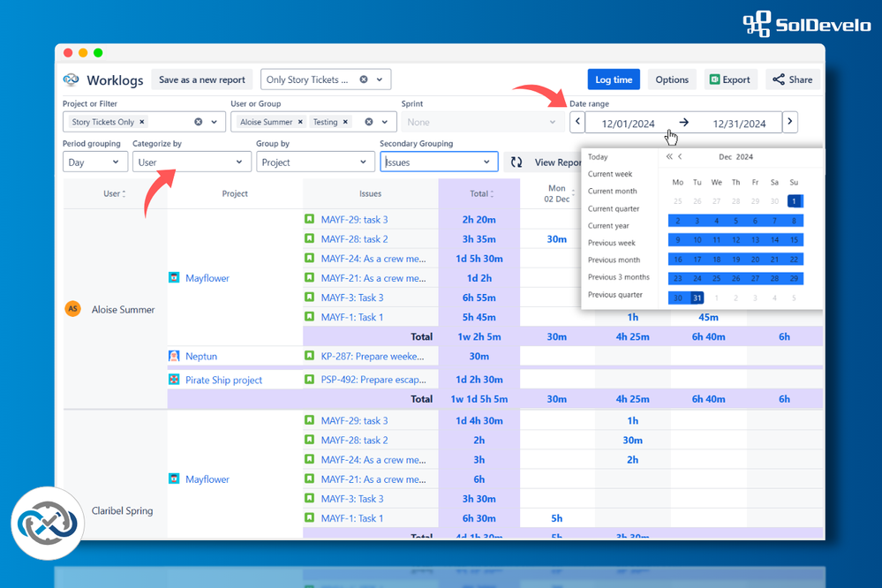Select December 18 in the calendar
This screenshot has width=882, height=588.
coord(716,260)
